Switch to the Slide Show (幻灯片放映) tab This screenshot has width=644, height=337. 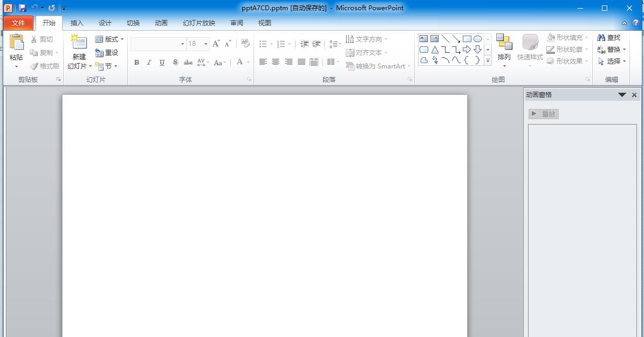(199, 23)
